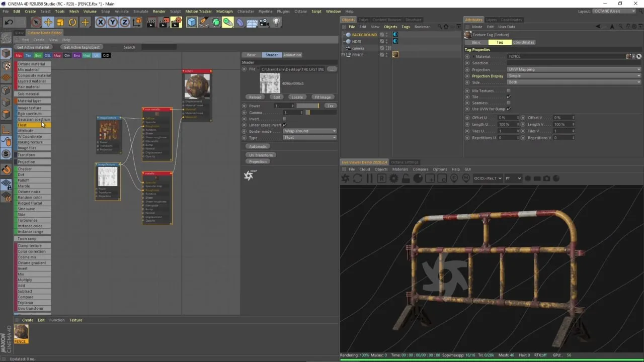Select the Live Selection arrow tool
Viewport: 644px width, 362px height.
coord(36,22)
